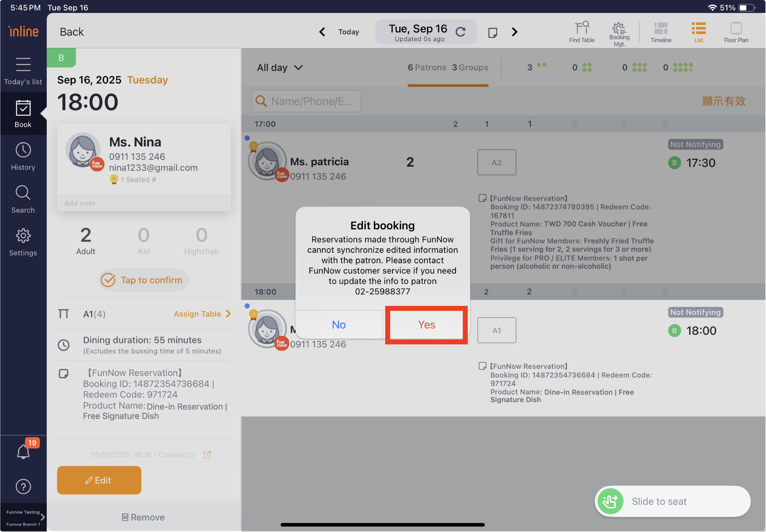Switch to Timeline view
The height and width of the screenshot is (532, 766).
pyautogui.click(x=660, y=32)
